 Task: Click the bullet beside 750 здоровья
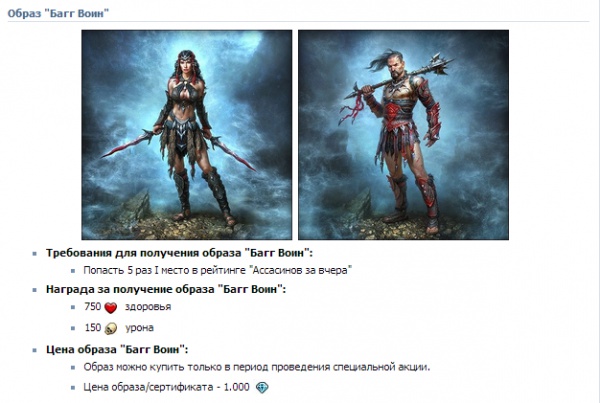pos(73,307)
